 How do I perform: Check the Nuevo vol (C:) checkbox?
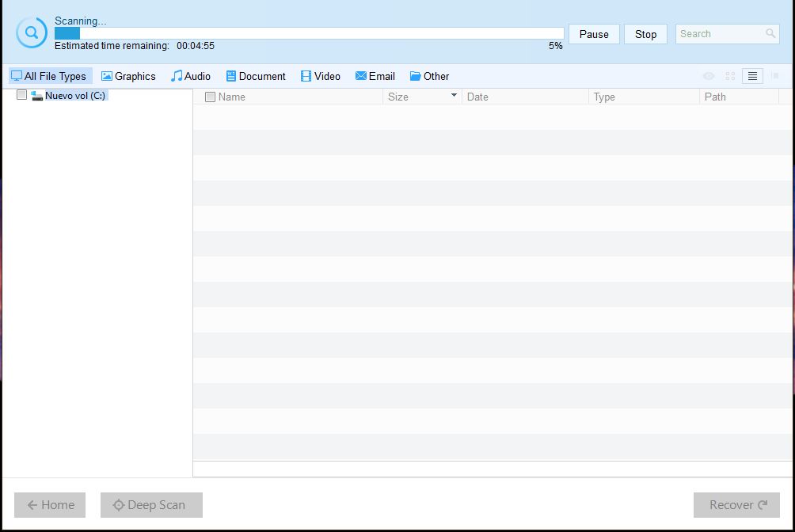point(21,94)
